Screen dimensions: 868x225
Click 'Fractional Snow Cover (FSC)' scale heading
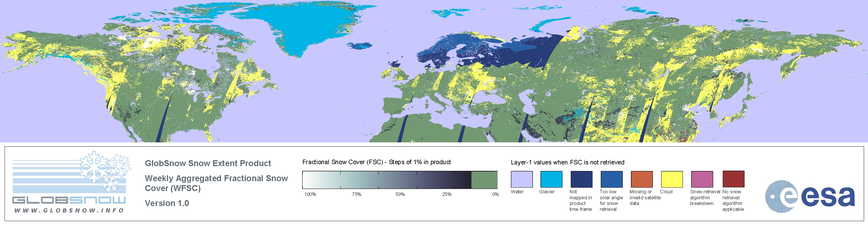click(376, 162)
